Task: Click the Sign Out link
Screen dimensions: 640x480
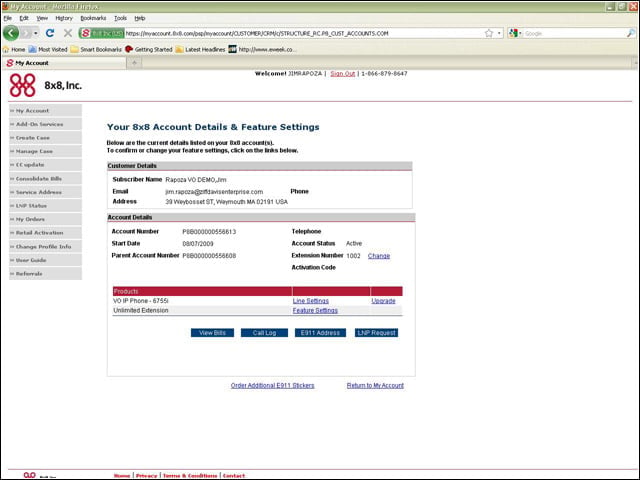Action: coord(342,73)
